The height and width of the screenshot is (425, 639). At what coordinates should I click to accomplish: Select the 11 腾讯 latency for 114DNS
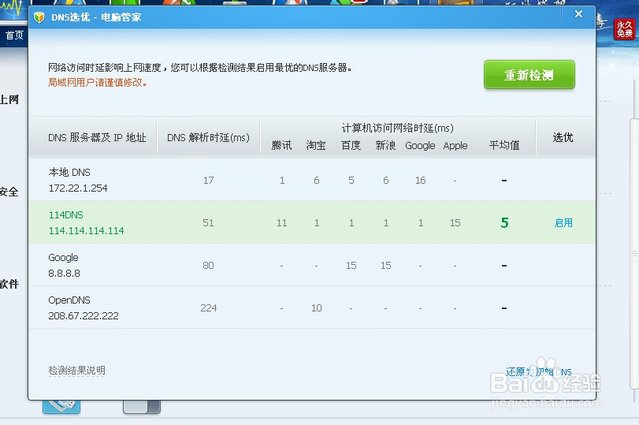point(282,223)
